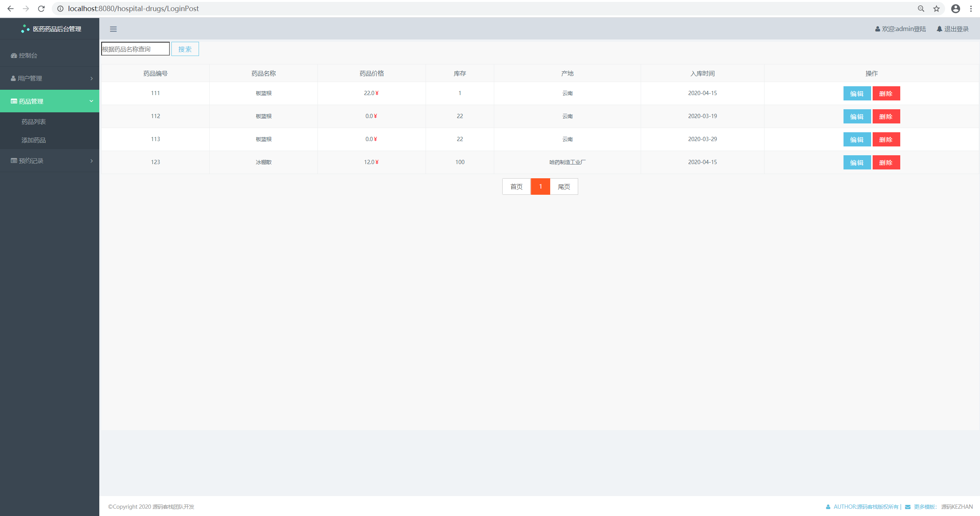Open browser zoom magnifier icon
Viewport: 980px width, 516px height.
pyautogui.click(x=921, y=8)
